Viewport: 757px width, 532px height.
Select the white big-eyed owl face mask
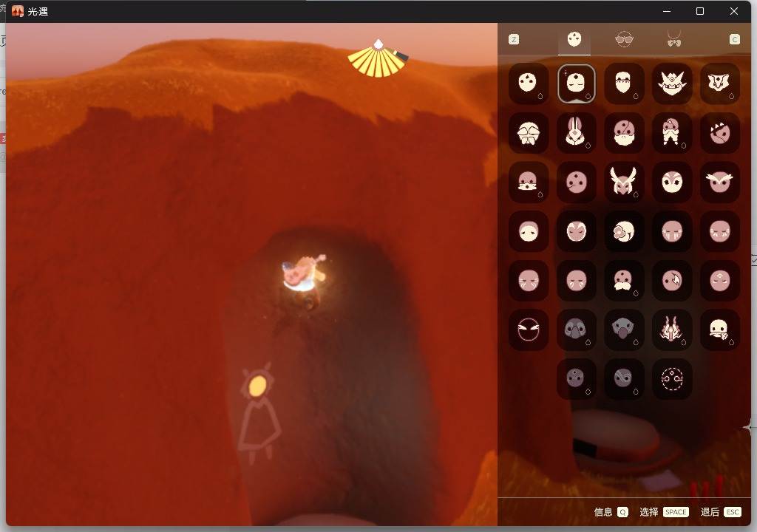coord(671,182)
